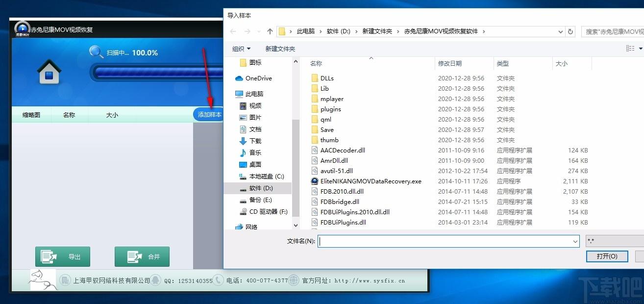The image size is (644, 304).
Task: Click the horse logo in footer
Action: [43, 280]
